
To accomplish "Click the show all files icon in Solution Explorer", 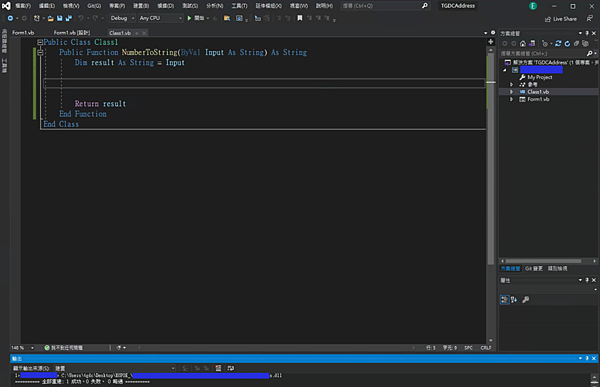I will click(585, 43).
